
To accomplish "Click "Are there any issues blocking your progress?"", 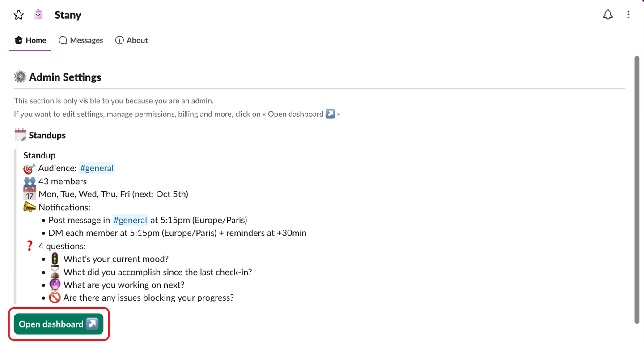I will coord(148,298).
